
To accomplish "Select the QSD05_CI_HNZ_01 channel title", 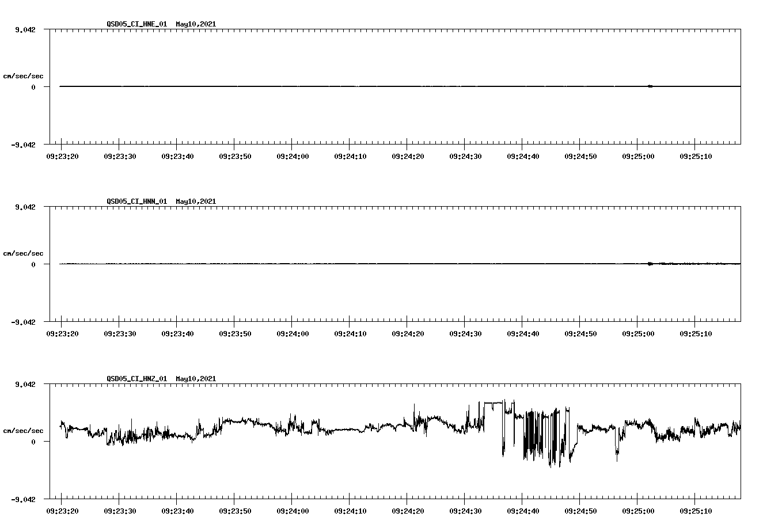I will point(136,378).
